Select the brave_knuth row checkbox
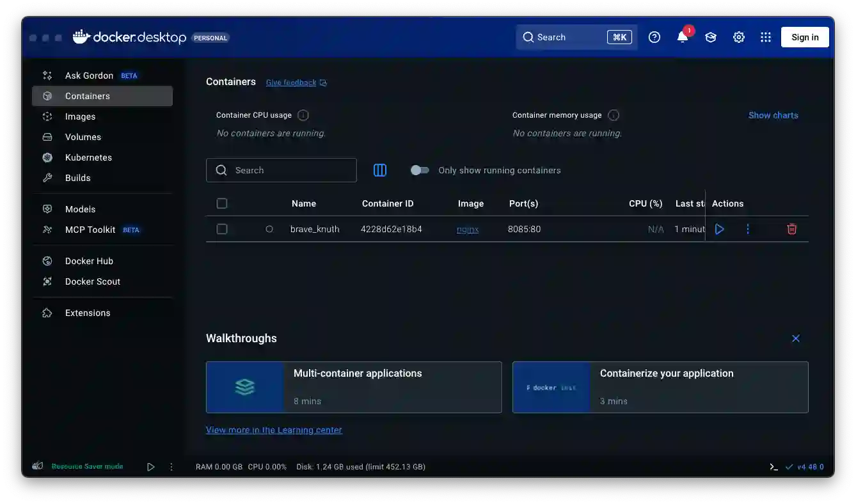Image resolution: width=856 pixels, height=504 pixels. pyautogui.click(x=222, y=229)
